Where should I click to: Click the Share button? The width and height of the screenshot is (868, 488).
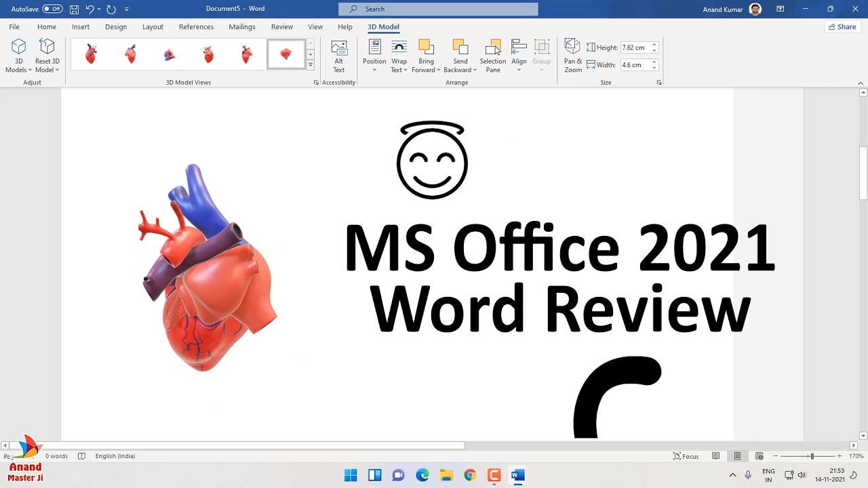[x=842, y=26]
